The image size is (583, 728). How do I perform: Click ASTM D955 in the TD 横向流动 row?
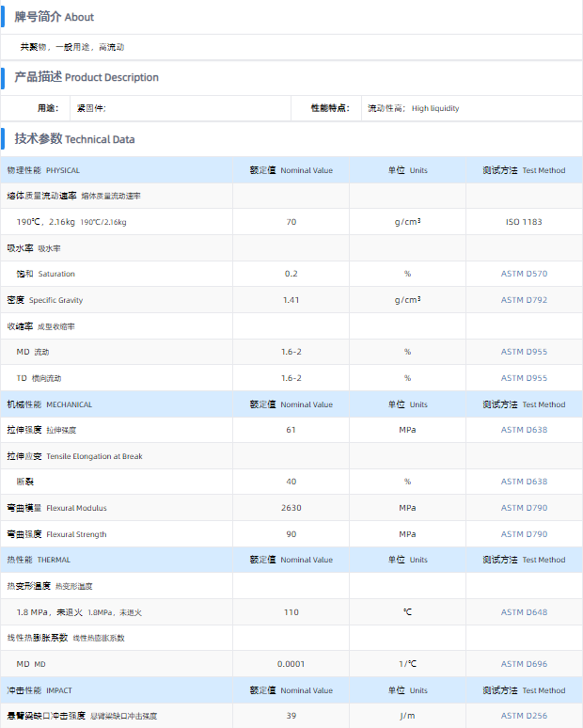click(524, 378)
